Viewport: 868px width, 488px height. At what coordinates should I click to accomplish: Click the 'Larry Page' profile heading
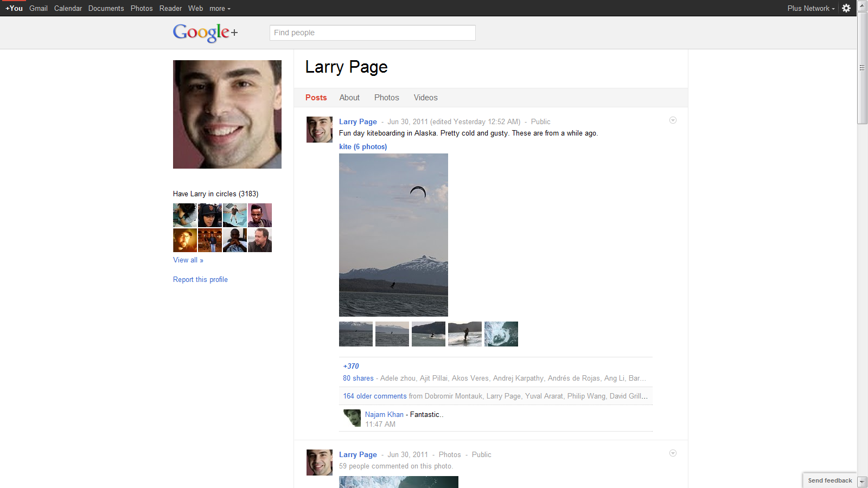[x=346, y=67]
